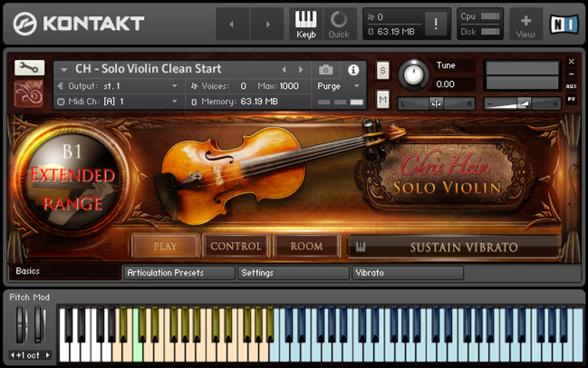Click the Native Instruments NI logo
Screen dimensions: 588x368
tap(564, 24)
